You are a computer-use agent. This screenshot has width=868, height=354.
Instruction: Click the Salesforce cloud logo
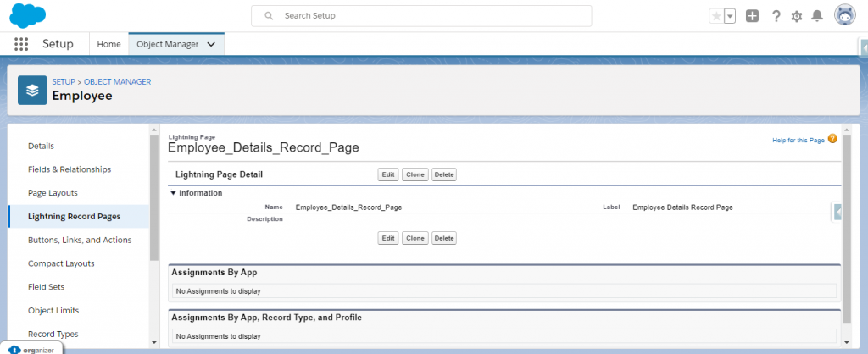[x=27, y=15]
